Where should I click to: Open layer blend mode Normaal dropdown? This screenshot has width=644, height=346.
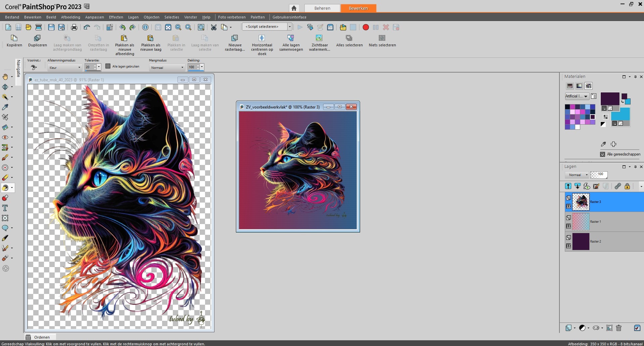coord(577,175)
